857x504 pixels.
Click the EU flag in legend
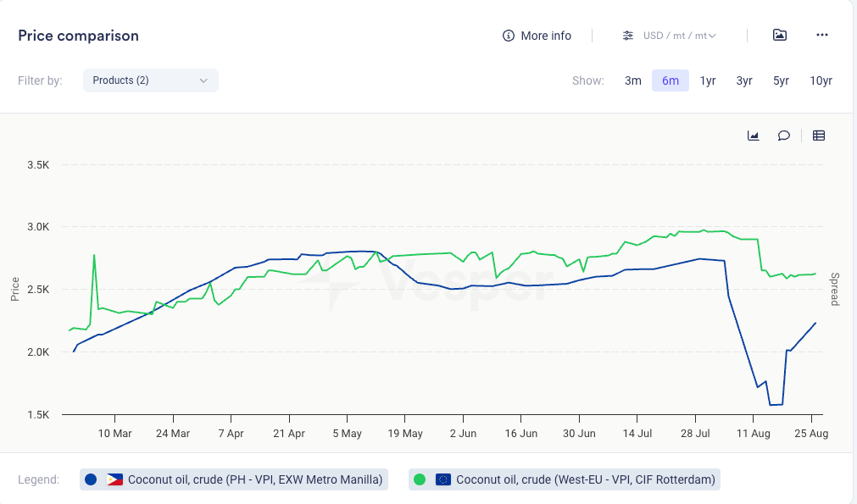tap(442, 479)
